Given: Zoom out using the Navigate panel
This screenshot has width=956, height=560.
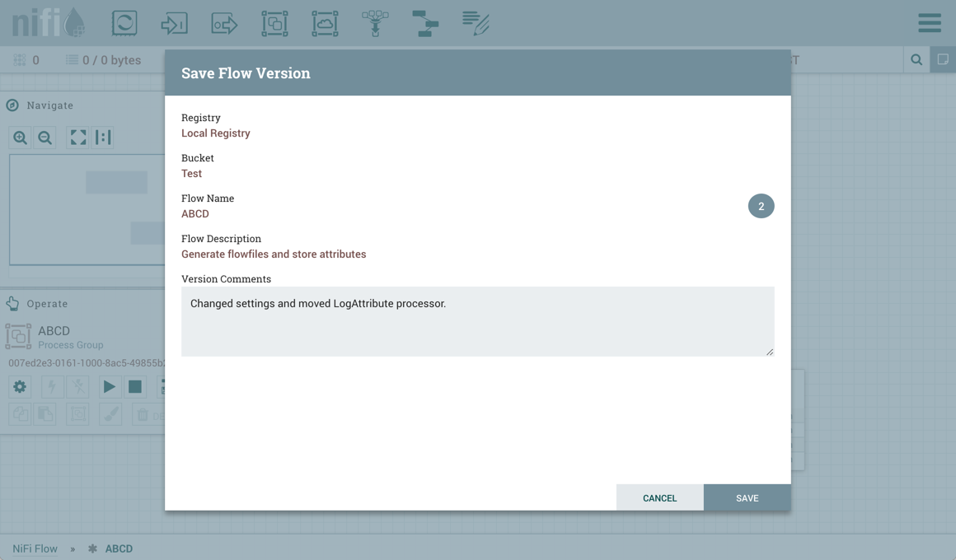Looking at the screenshot, I should (45, 138).
